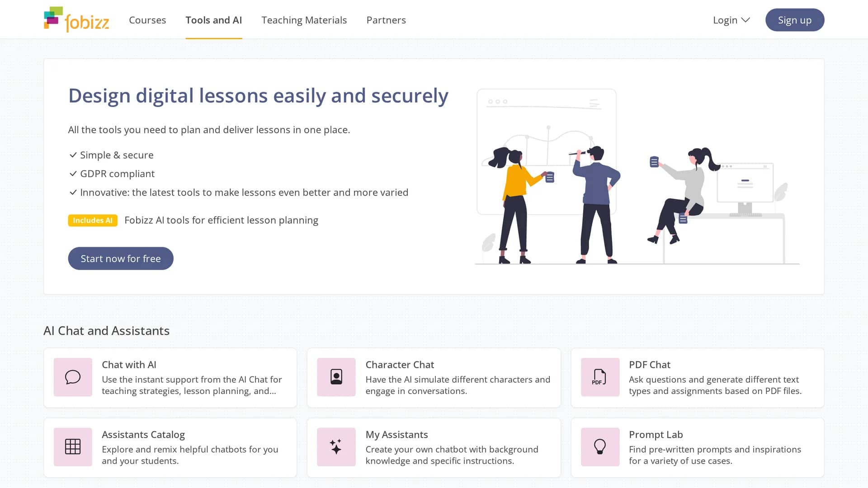This screenshot has width=868, height=488.
Task: Click 'Design digital lessons easily and securely' heading
Action: point(258,96)
